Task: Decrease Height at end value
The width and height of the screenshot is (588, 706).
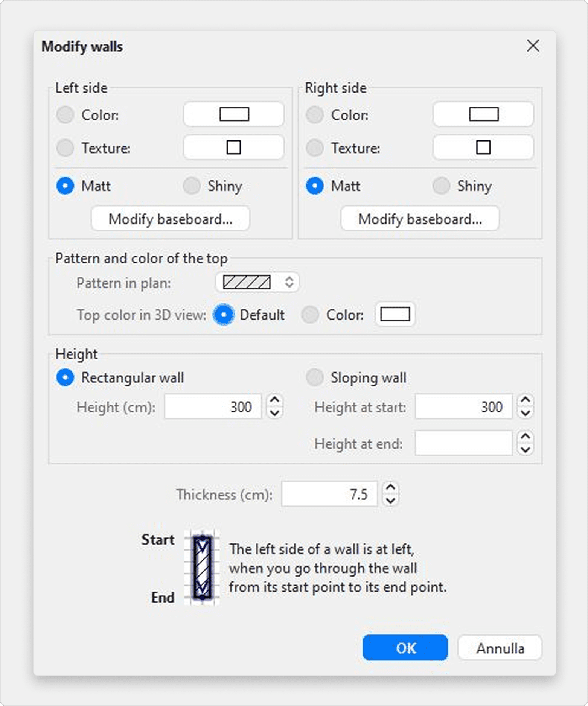Action: (526, 449)
